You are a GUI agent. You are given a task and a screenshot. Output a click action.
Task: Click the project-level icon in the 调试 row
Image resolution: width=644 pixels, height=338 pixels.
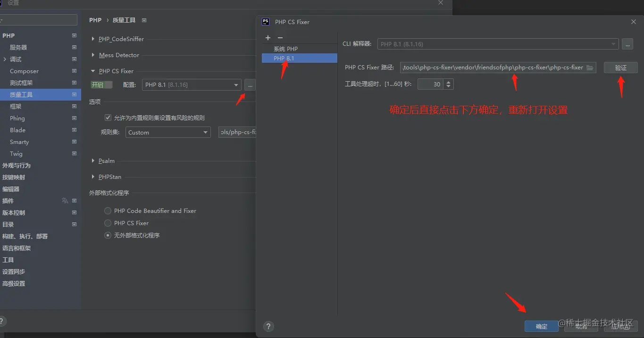point(74,59)
